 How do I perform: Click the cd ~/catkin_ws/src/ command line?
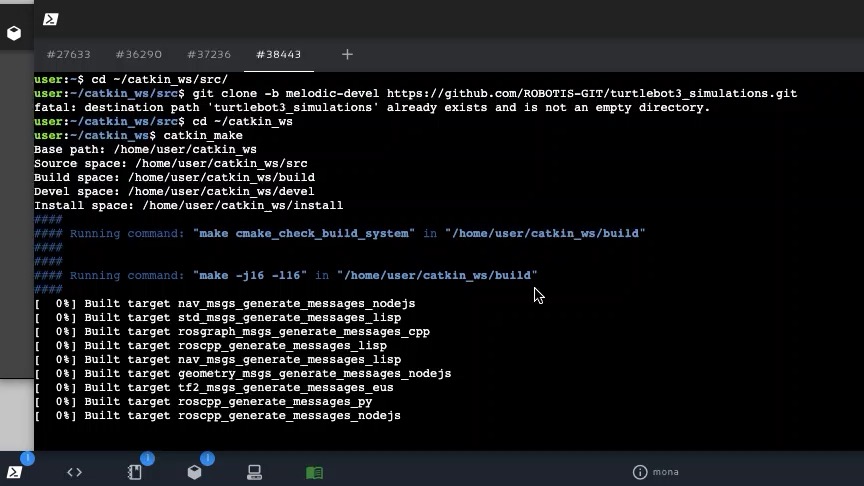point(131,79)
